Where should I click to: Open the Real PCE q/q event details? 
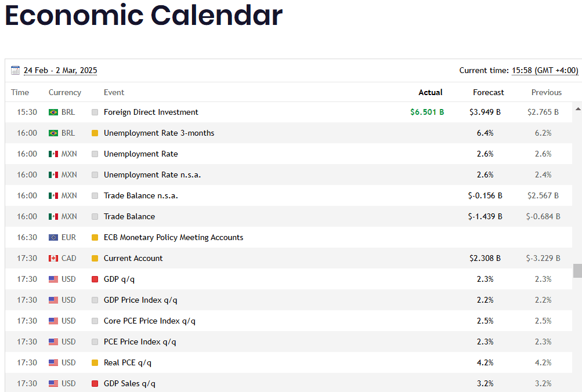click(x=127, y=363)
